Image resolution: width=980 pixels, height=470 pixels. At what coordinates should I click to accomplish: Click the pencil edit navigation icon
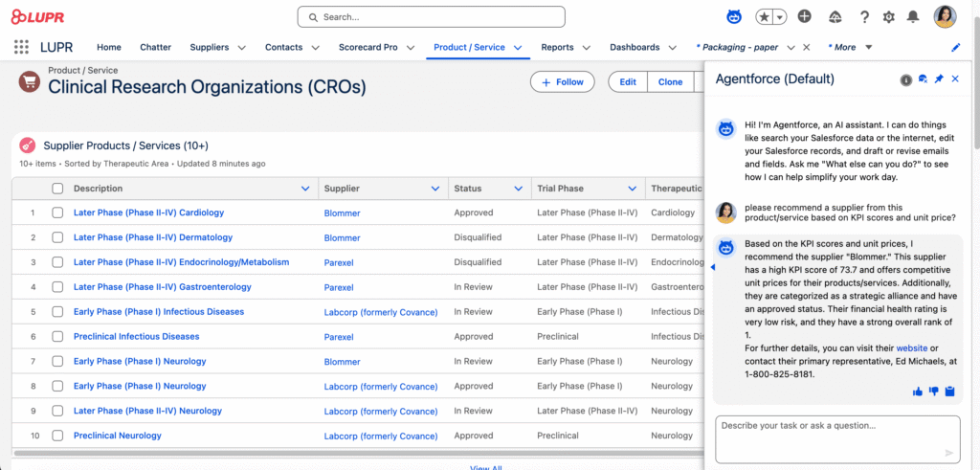[x=955, y=47]
